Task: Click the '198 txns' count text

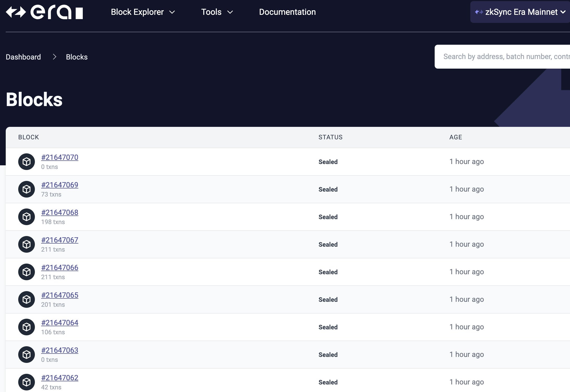Action: pos(53,222)
